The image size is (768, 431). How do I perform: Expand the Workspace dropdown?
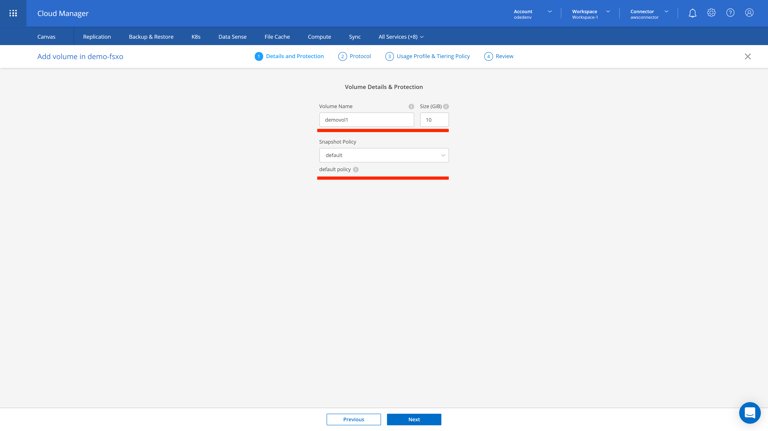click(591, 13)
